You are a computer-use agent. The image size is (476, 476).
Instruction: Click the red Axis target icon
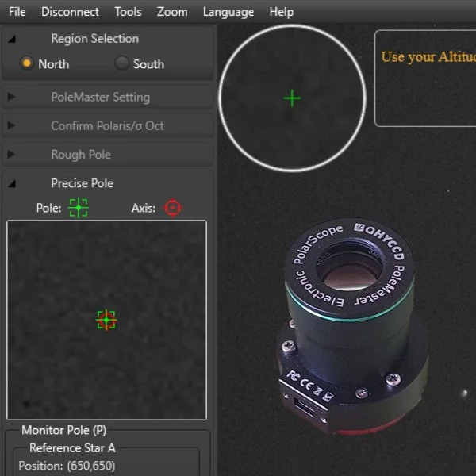pos(173,208)
